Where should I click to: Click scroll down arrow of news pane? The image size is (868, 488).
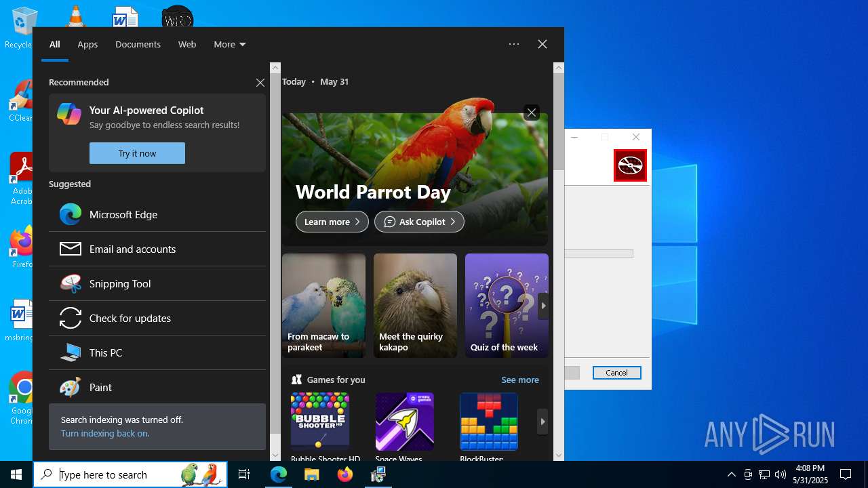click(x=559, y=455)
